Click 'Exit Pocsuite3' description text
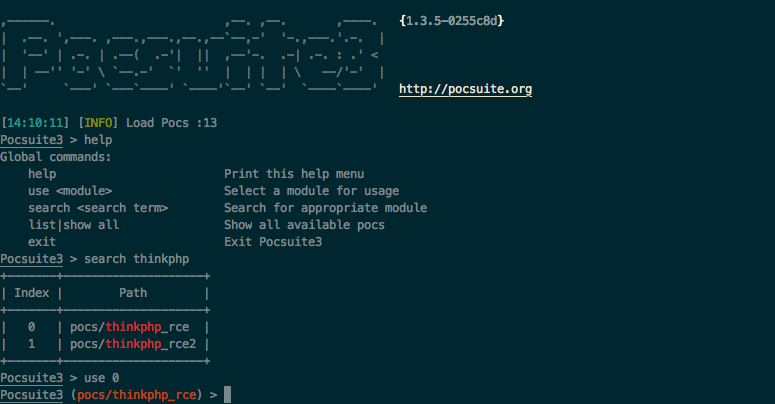 (x=273, y=242)
